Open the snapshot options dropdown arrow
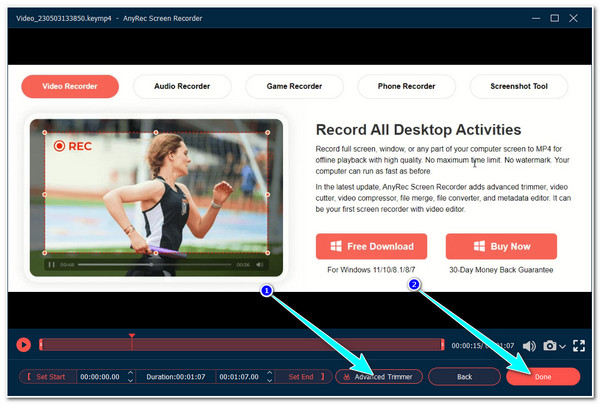This screenshot has height=404, width=600. pos(562,346)
